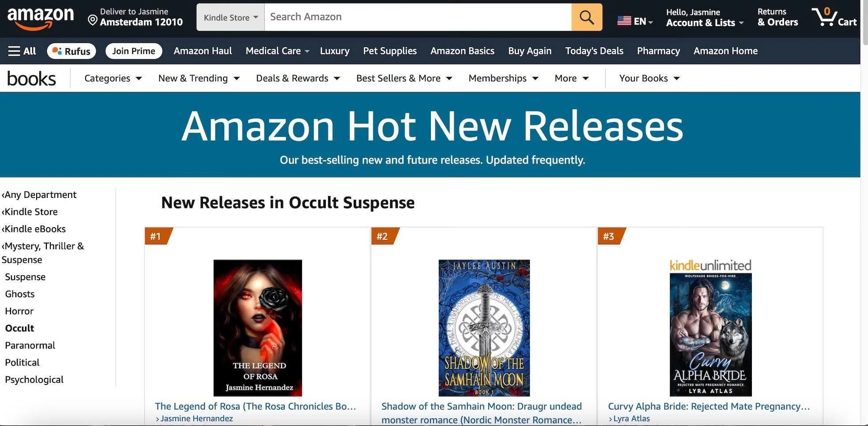
Task: Open The Legend of Rosa title link
Action: coord(255,406)
